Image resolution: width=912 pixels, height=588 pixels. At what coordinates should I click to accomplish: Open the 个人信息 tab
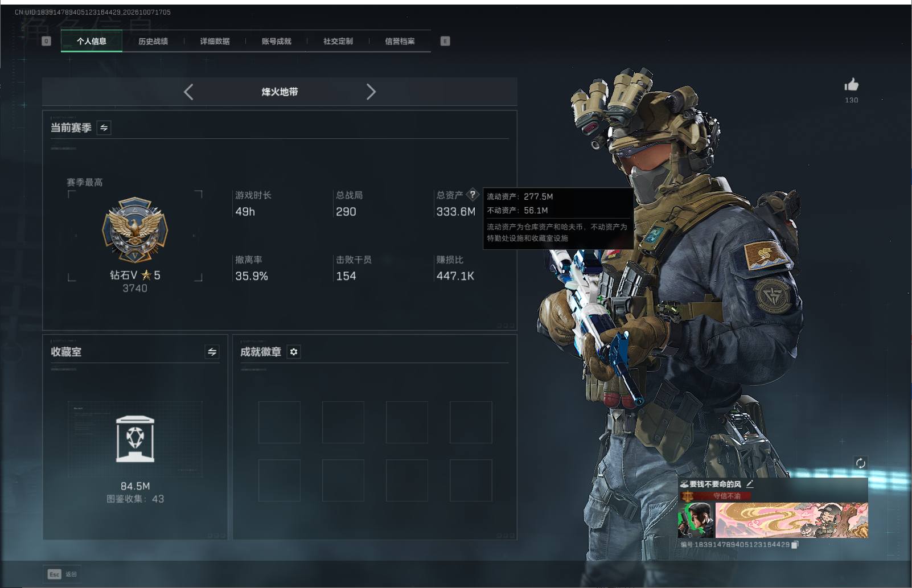click(x=92, y=41)
